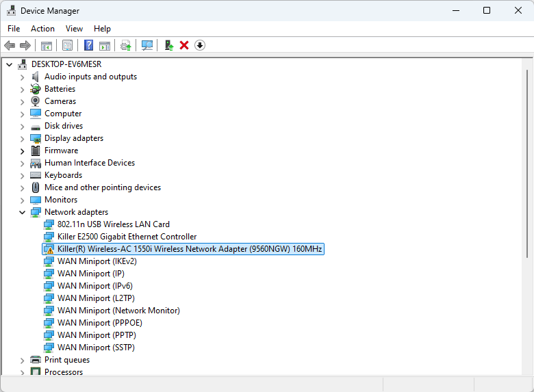Select WAN Miniport (IP)
Viewport: 534px width, 392px height.
91,273
